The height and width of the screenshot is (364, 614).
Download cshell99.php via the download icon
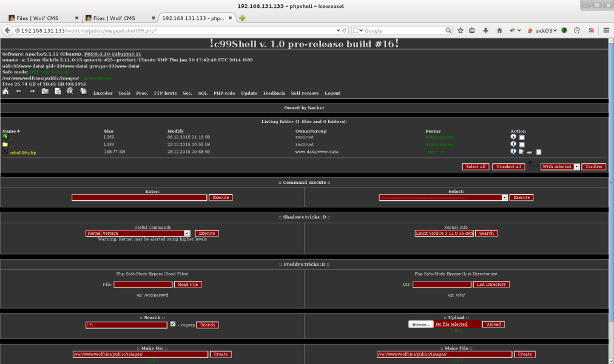[530, 152]
